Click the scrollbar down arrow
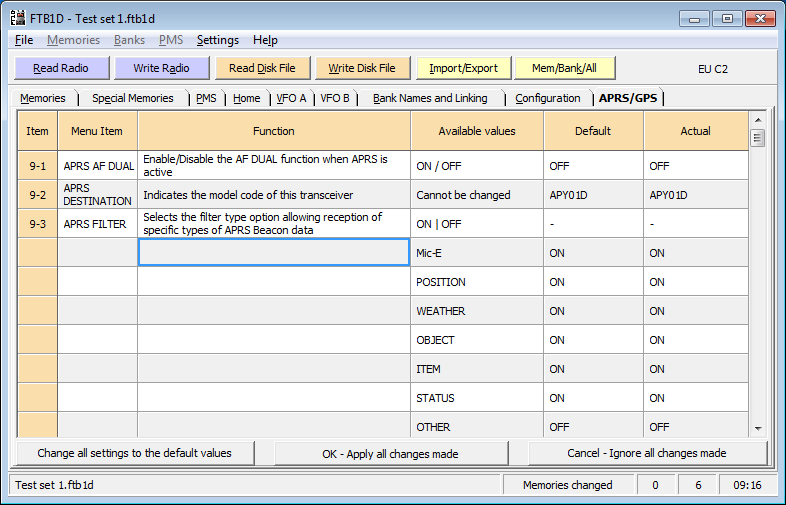Screen dimensions: 786x505 [758, 428]
